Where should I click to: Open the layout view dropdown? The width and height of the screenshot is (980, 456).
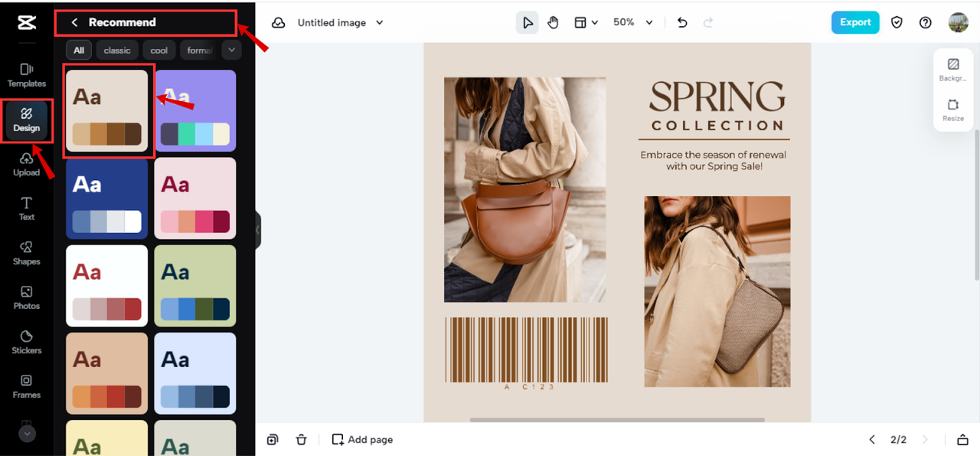[x=586, y=23]
